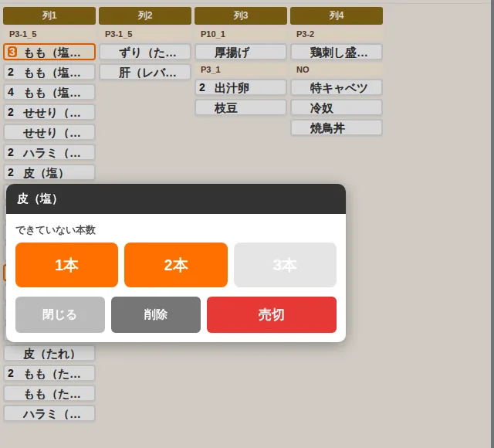The width and height of the screenshot is (494, 448).
Task: Click P3_1 table label in 列3
Action: coord(211,70)
